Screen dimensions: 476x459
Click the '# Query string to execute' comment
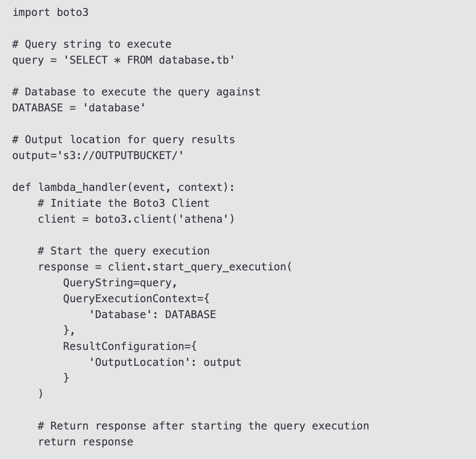click(x=92, y=44)
